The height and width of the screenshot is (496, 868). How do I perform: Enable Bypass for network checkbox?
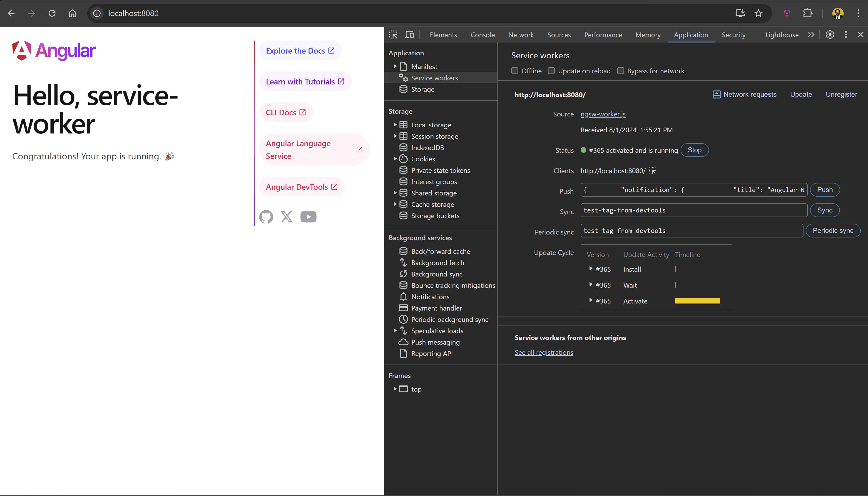pos(621,71)
